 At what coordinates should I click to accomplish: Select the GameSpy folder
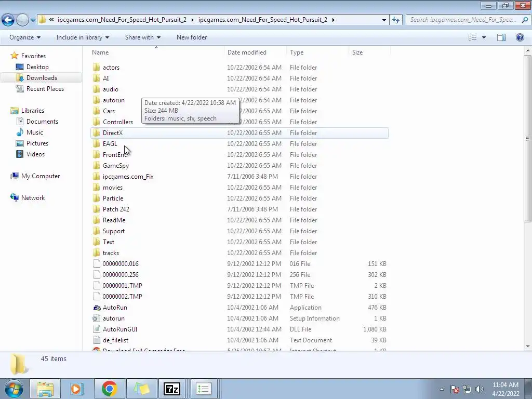click(116, 166)
